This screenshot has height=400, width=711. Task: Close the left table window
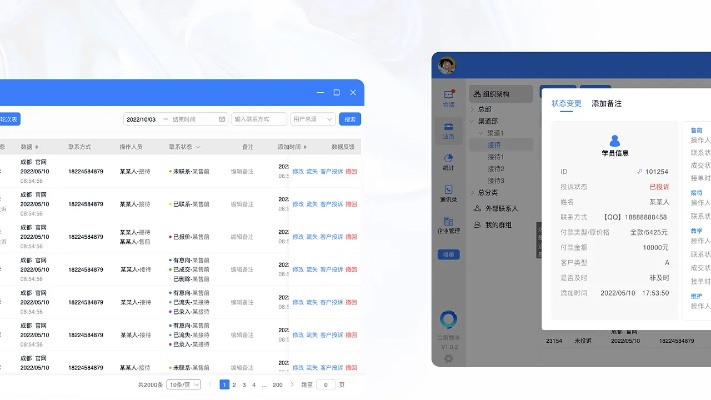pyautogui.click(x=353, y=93)
